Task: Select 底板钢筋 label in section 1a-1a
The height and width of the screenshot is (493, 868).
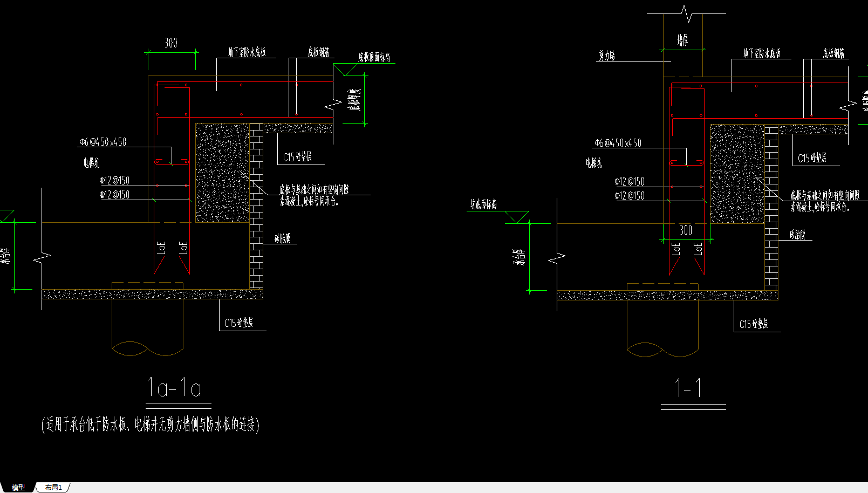Action: (x=318, y=52)
